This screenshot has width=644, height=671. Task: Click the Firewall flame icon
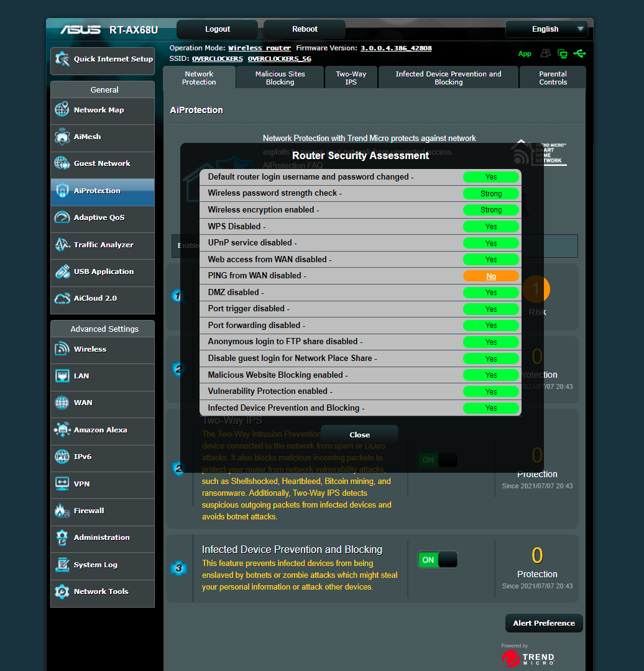coord(62,511)
